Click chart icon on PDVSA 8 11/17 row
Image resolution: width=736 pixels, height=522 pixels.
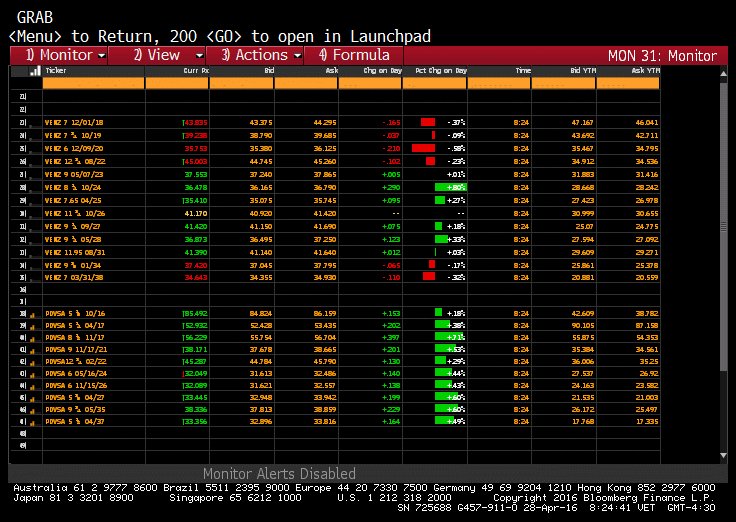pos(32,338)
